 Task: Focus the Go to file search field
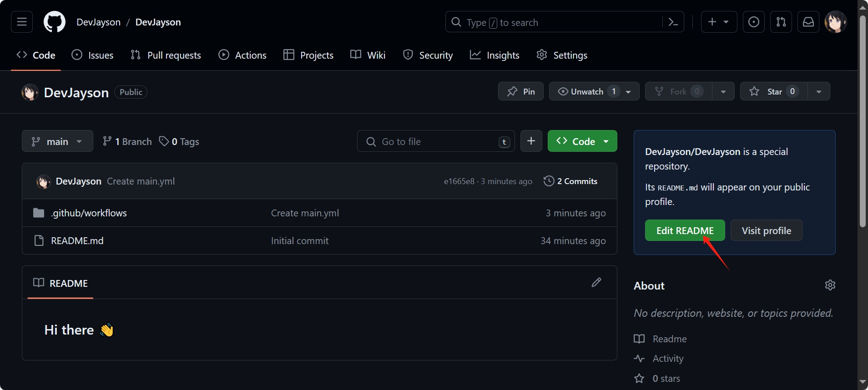click(x=436, y=141)
